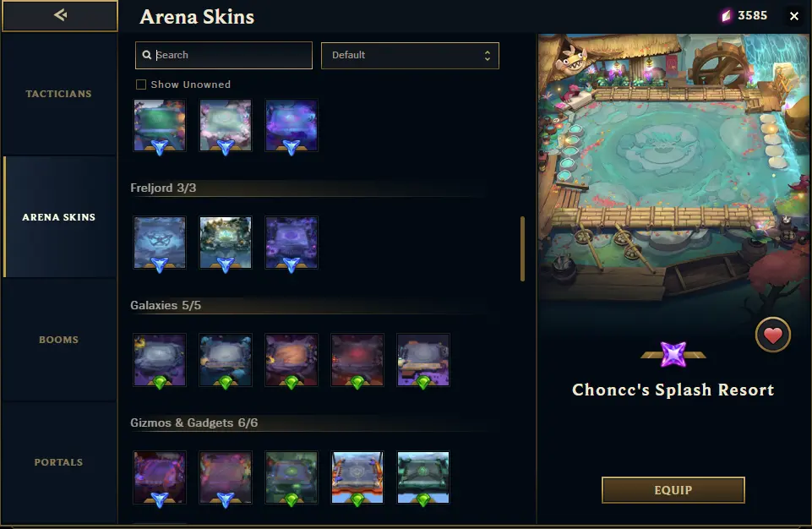Viewport: 812px width, 529px height.
Task: Select the middle Freljord arena skin
Action: [x=226, y=243]
